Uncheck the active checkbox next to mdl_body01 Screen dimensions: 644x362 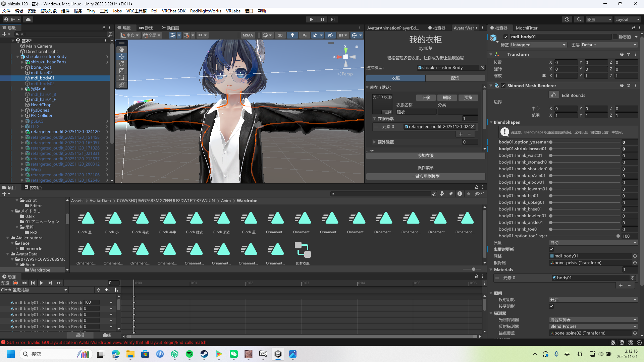[x=506, y=37]
